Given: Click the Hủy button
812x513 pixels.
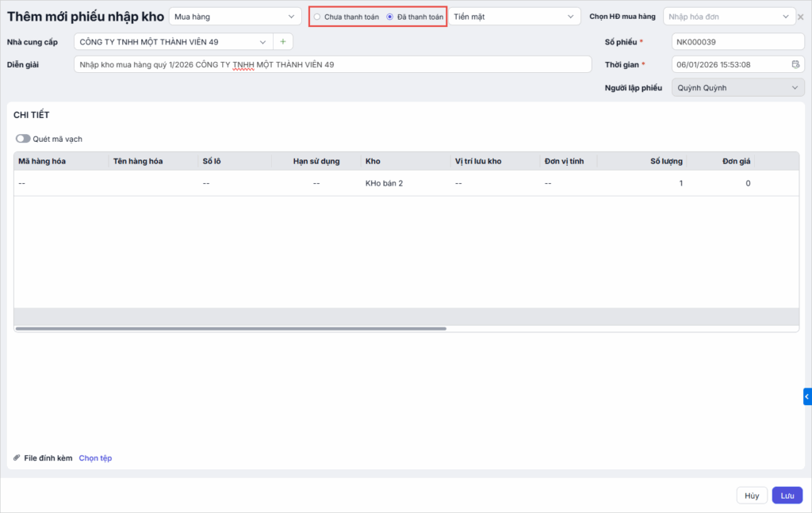Looking at the screenshot, I should pos(752,496).
